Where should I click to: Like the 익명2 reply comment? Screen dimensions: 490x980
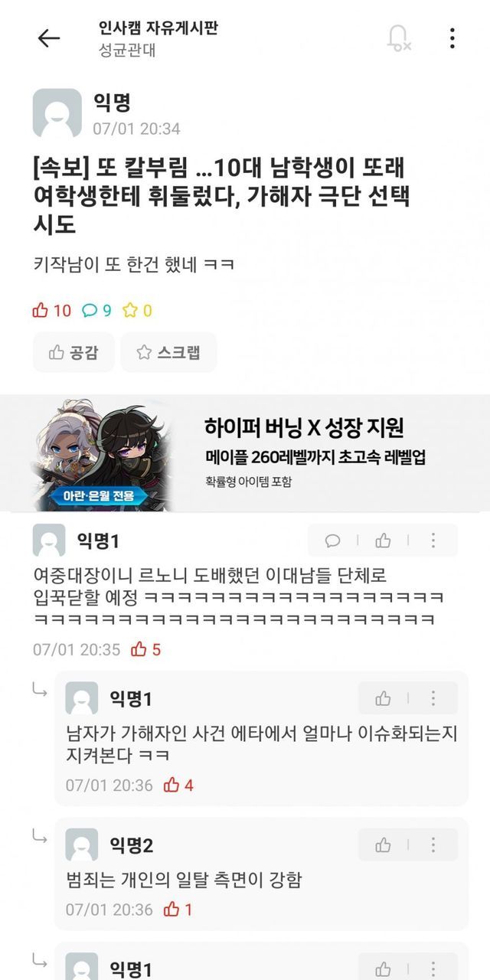pyautogui.click(x=383, y=845)
